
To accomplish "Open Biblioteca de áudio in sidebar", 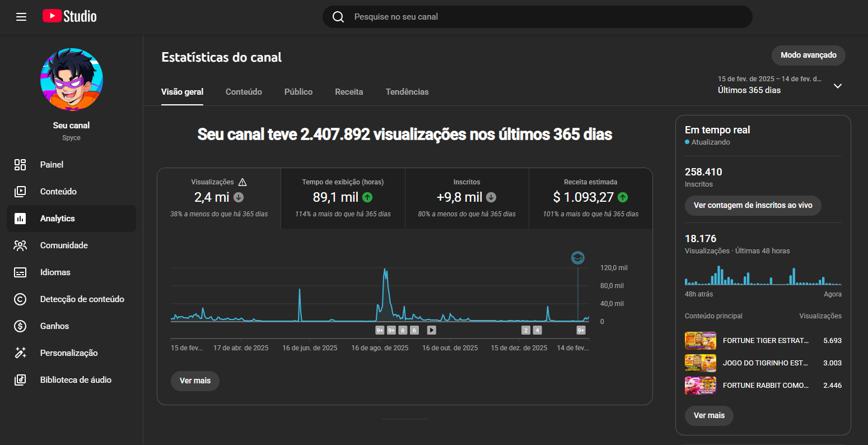I will 71,380.
